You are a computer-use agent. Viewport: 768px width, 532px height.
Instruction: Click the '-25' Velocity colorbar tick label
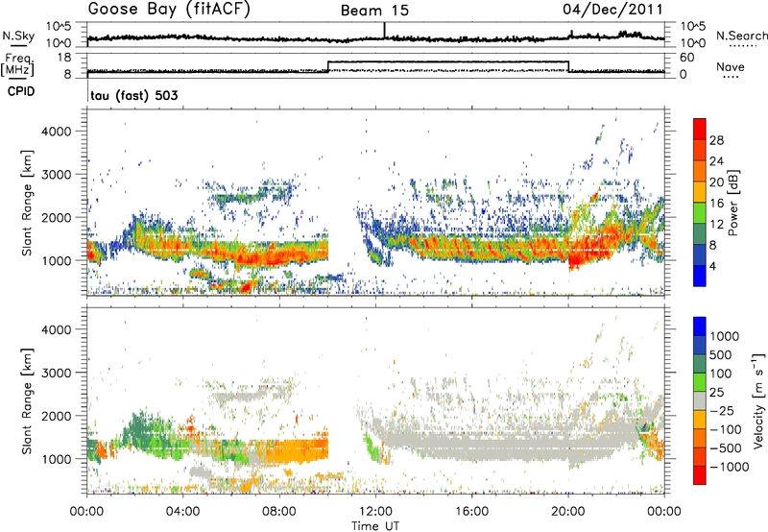click(x=723, y=410)
